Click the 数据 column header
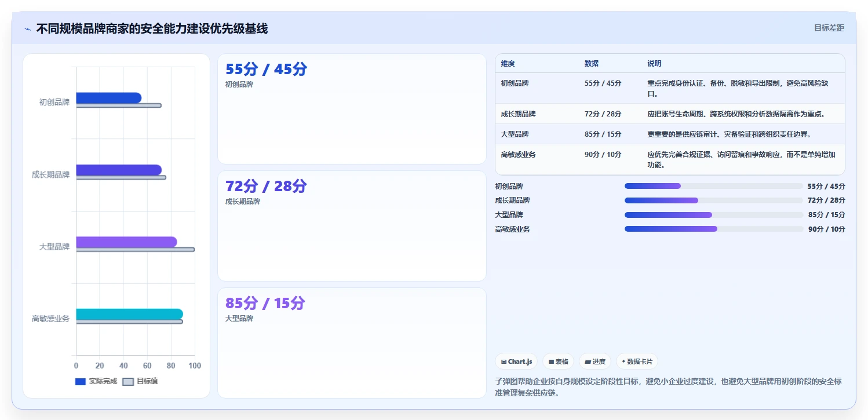This screenshot has width=868, height=420. (x=592, y=64)
